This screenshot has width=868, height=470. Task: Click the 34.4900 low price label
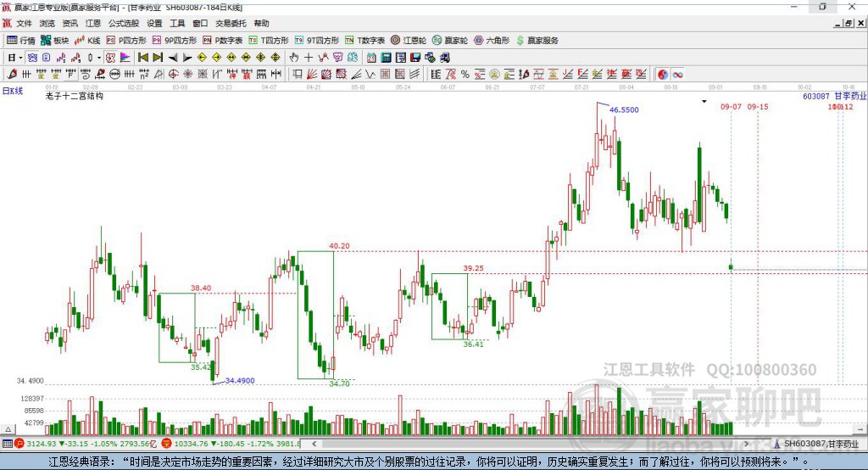point(240,381)
